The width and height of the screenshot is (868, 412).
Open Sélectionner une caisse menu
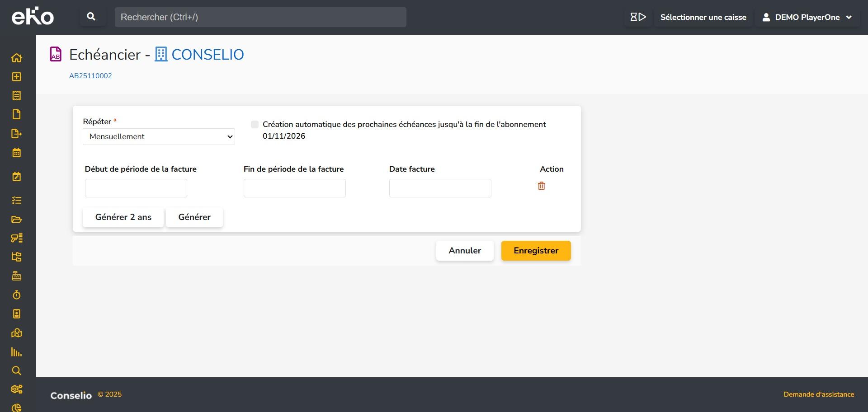click(703, 17)
